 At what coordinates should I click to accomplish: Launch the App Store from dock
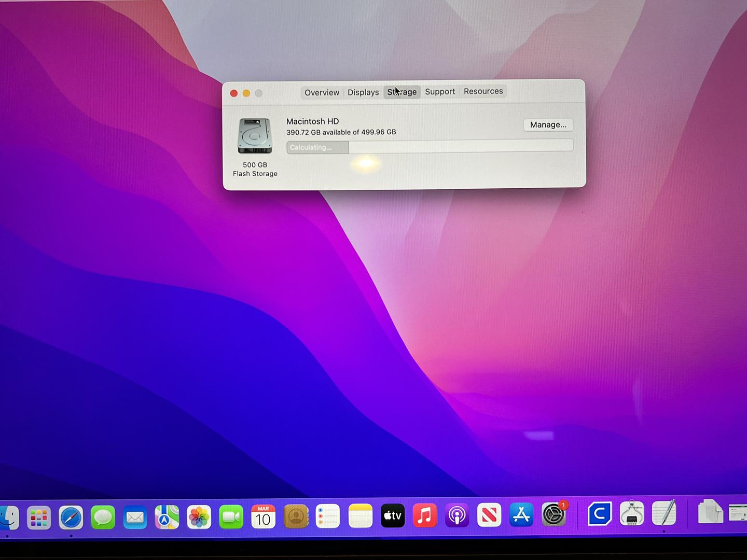pyautogui.click(x=521, y=515)
